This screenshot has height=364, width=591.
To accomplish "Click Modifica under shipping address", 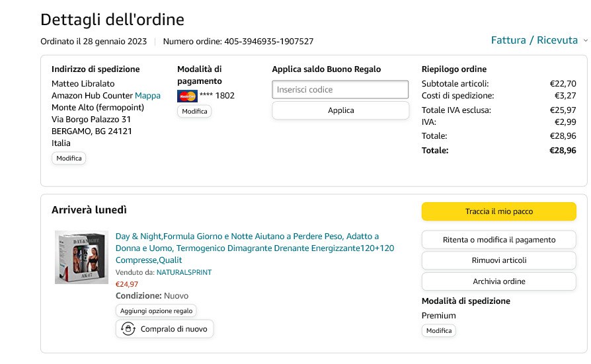I will tap(69, 159).
